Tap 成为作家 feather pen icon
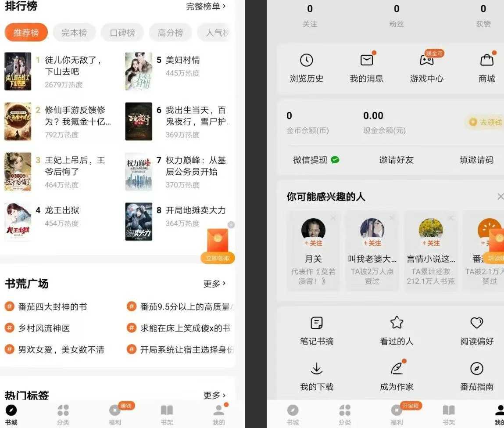504x428 pixels. click(x=397, y=368)
